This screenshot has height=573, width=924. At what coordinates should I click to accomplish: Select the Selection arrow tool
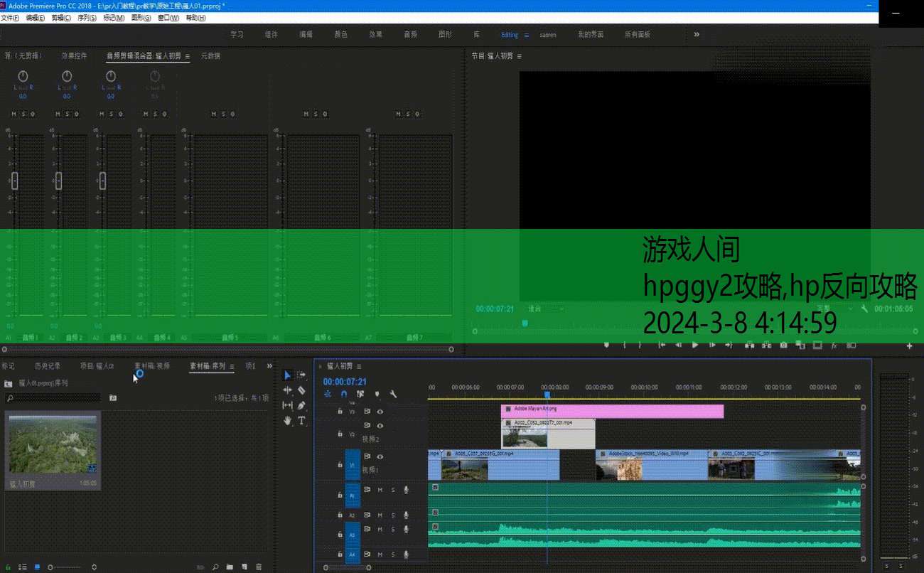[287, 375]
